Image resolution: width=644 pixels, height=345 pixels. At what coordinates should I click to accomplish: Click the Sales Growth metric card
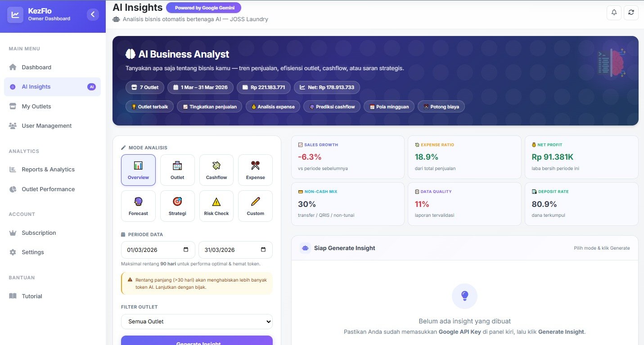pos(347,157)
